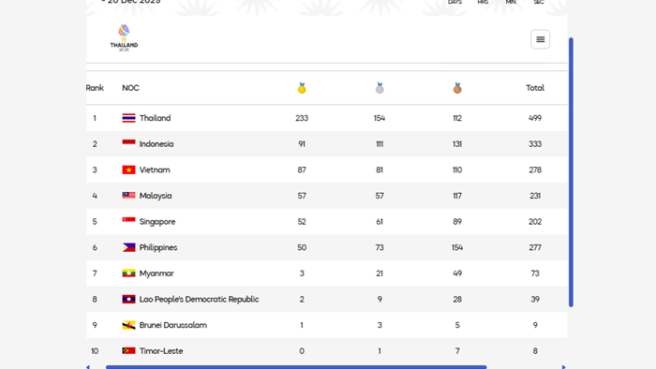
Task: Click the Lao flag icon
Action: 129,299
